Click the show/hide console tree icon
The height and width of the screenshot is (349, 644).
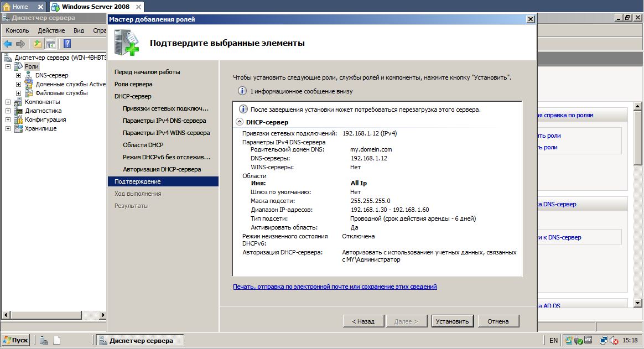tap(50, 44)
